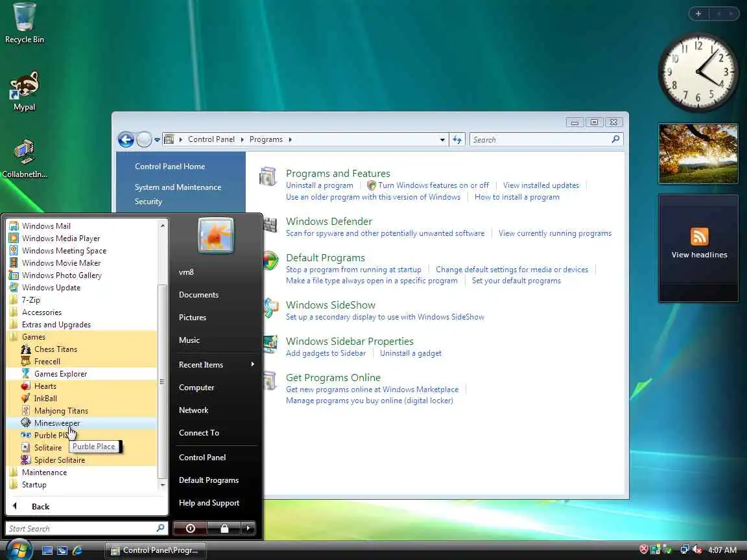
Task: Open the Mypal browser desktop icon
Action: point(24,91)
